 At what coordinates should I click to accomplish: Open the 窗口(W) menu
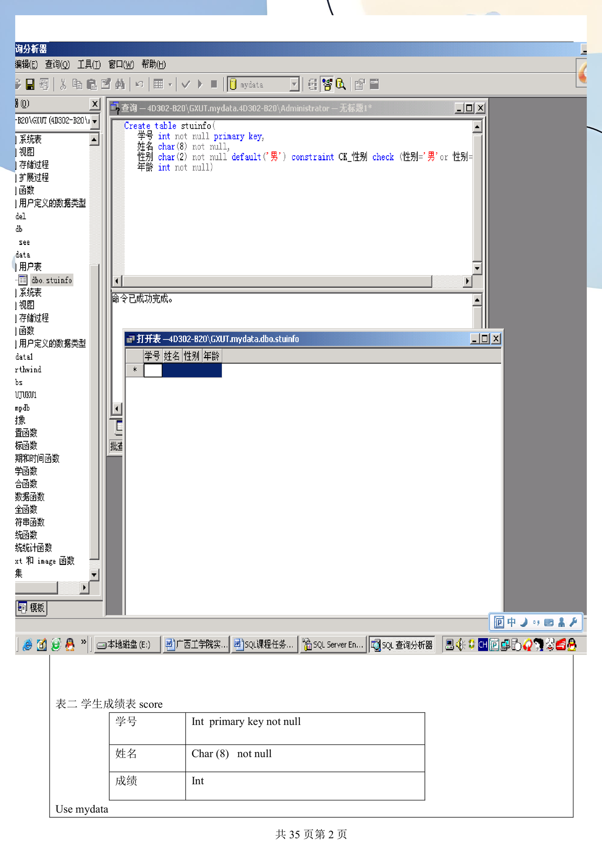[x=121, y=65]
